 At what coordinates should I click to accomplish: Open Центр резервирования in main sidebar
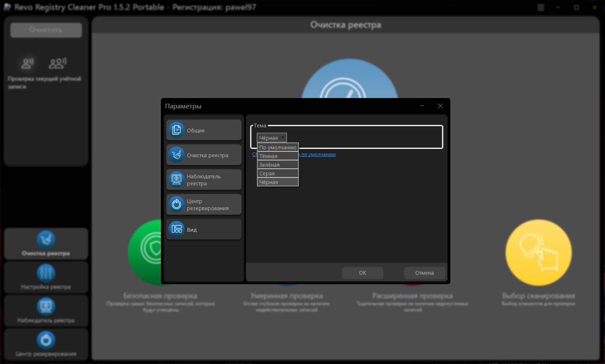[x=46, y=345]
